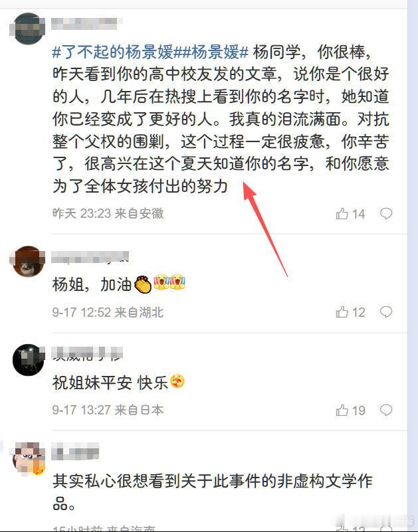Like the 祝姐妹平安 快乐 comment
Viewport: 418px width, 532px height.
[x=350, y=410]
